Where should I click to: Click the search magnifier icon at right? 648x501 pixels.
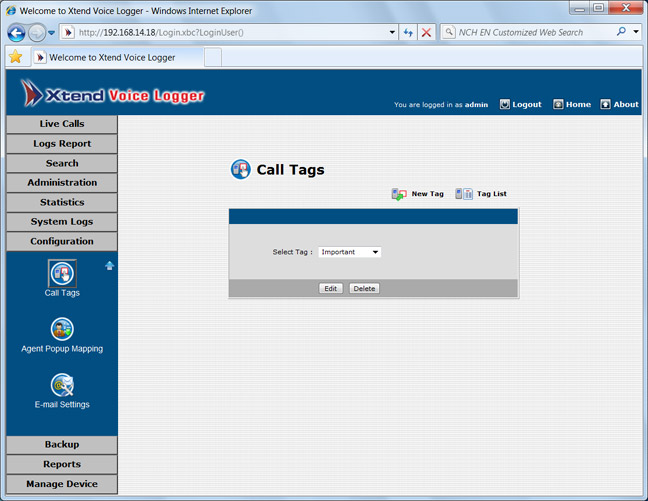point(621,32)
